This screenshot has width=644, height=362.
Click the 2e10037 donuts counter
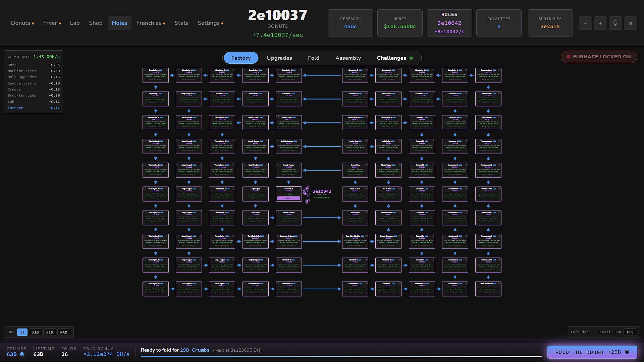coord(278,15)
